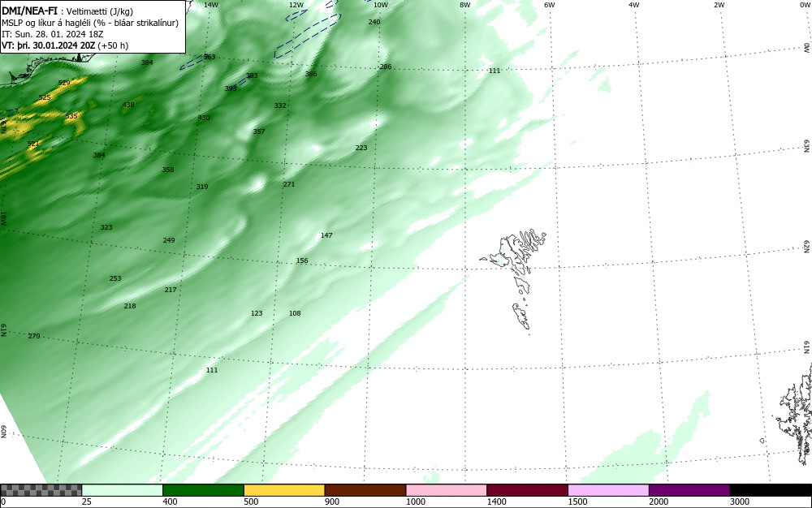Click the map value 108
The image size is (812, 508).
295,313
